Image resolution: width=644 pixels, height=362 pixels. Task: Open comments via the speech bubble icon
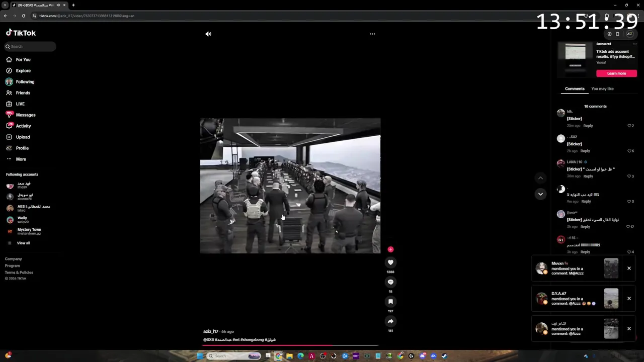point(390,282)
